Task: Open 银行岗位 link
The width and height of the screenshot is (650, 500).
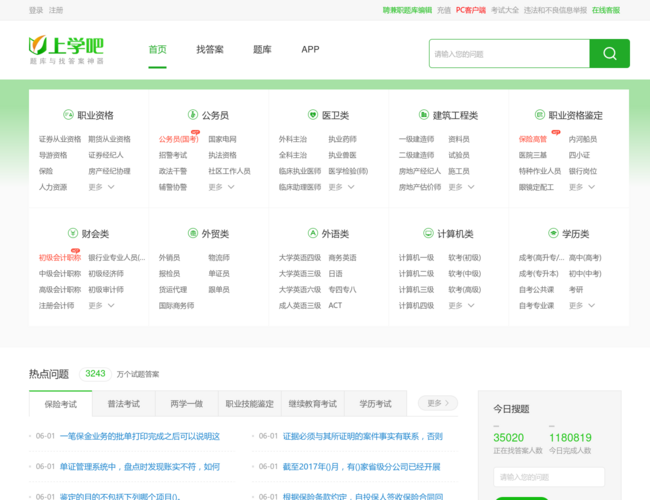Action: pyautogui.click(x=582, y=171)
